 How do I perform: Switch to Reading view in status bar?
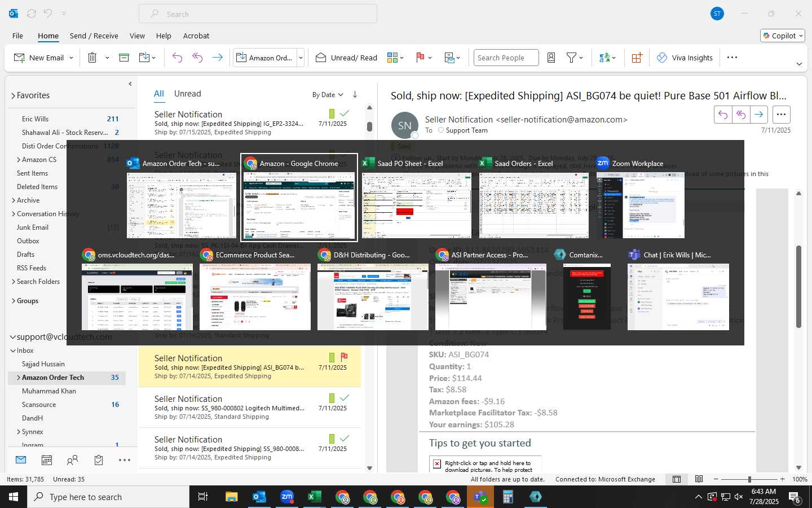pyautogui.click(x=699, y=479)
